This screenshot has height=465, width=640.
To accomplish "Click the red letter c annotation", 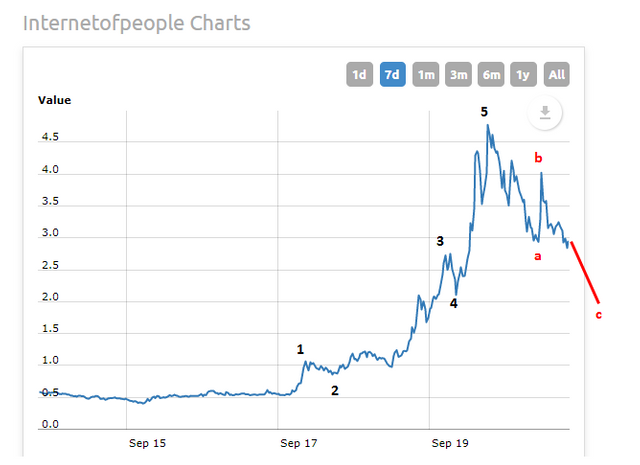I will coord(599,315).
